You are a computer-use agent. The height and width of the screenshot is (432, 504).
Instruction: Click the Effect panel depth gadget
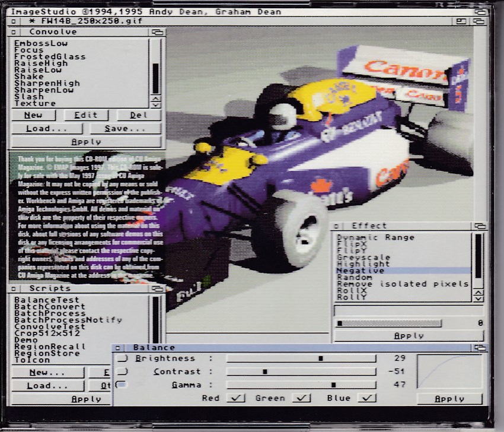pos(479,226)
